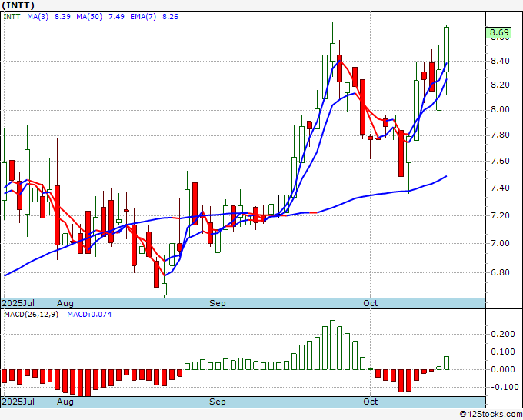This screenshot has height=420, width=523.
Task: Select the EMA(7) indicator label
Action: tap(143, 16)
